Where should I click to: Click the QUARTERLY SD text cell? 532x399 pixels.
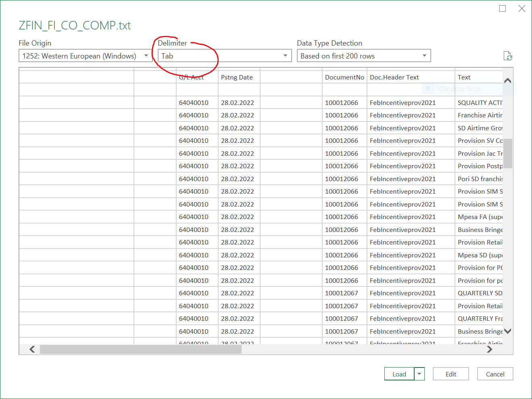tap(479, 293)
